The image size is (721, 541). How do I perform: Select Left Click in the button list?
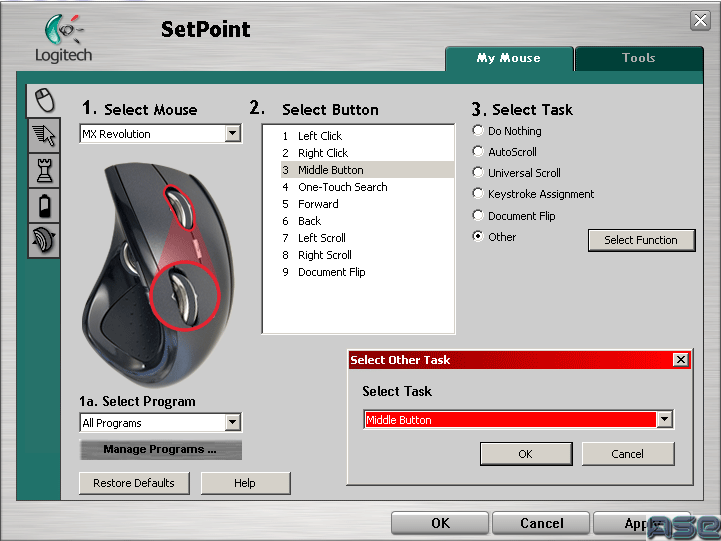click(367, 136)
